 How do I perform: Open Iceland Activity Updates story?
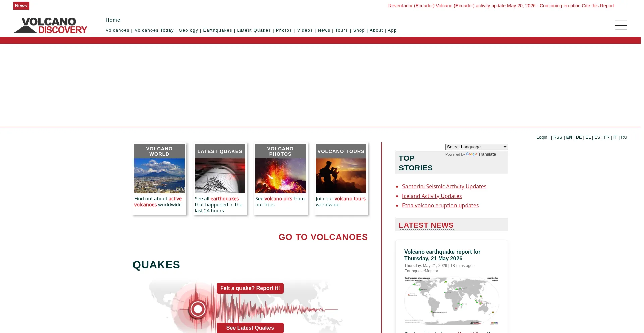[432, 196]
